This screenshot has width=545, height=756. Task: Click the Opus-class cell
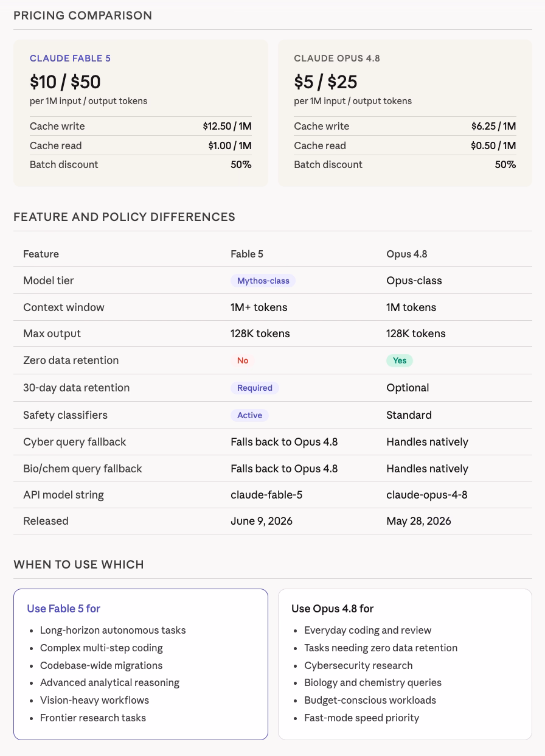(x=414, y=281)
